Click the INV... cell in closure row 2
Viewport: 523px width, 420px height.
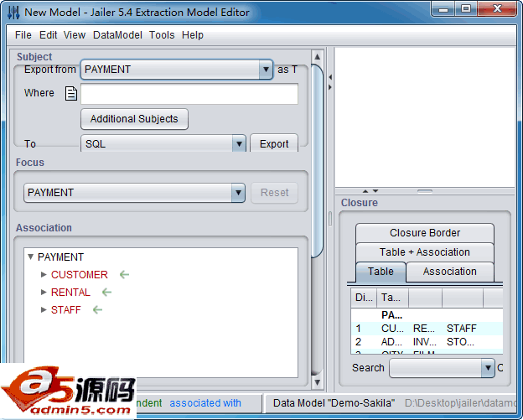[x=425, y=342]
